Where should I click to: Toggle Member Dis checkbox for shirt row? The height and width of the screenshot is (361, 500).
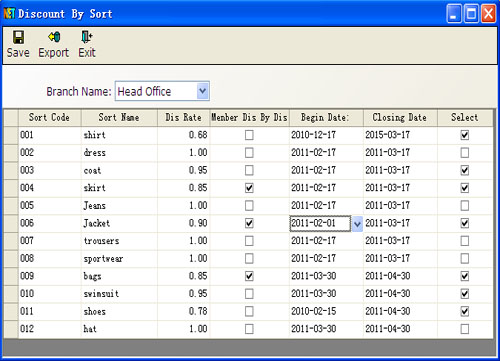coord(249,135)
